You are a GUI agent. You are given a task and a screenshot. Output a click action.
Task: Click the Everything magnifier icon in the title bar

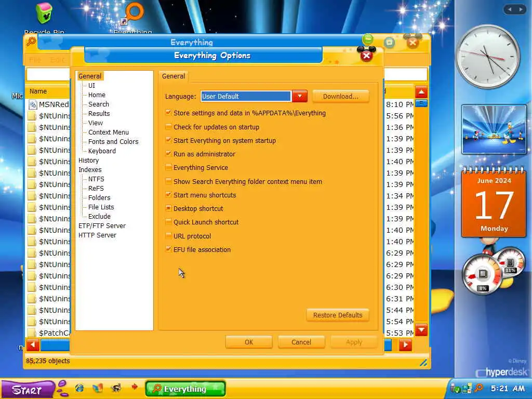pos(31,42)
